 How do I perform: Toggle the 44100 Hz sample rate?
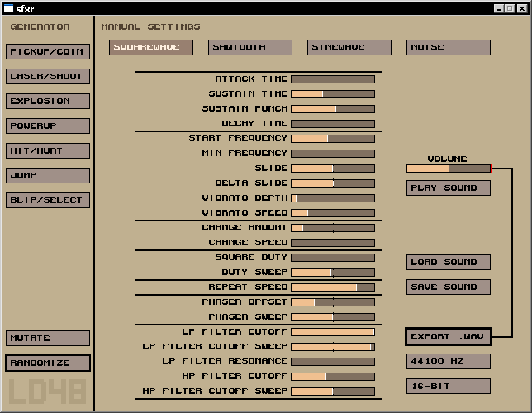point(449,362)
